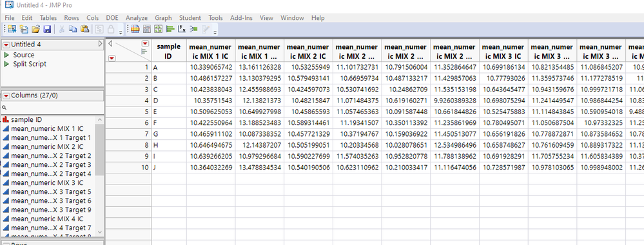Open the Help menu
Image resolution: width=644 pixels, height=245 pixels.
click(318, 17)
